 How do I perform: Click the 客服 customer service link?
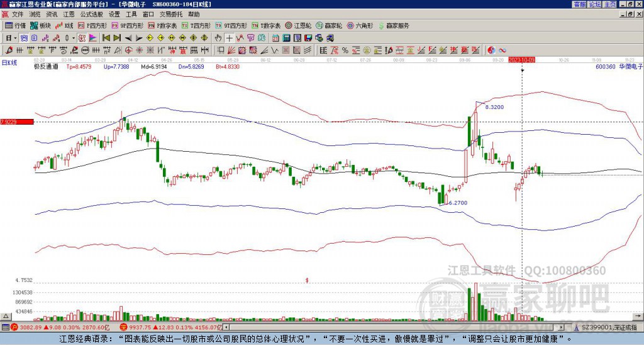[579, 4]
